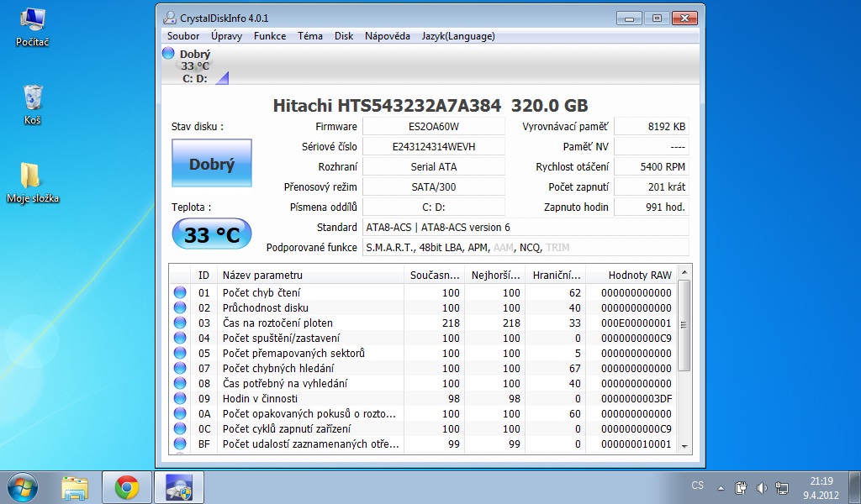Click the network tray icon
The image size is (861, 504).
[x=782, y=487]
